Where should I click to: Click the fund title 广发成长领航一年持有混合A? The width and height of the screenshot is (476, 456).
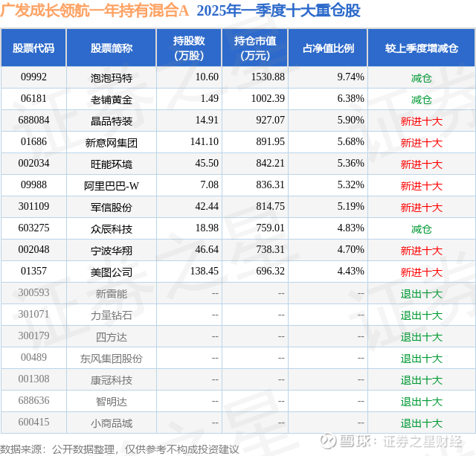tap(94, 10)
